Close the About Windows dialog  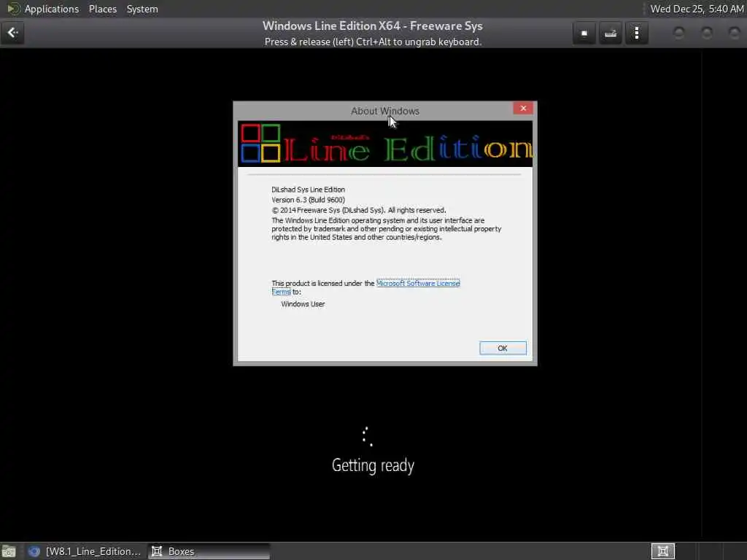(x=523, y=108)
